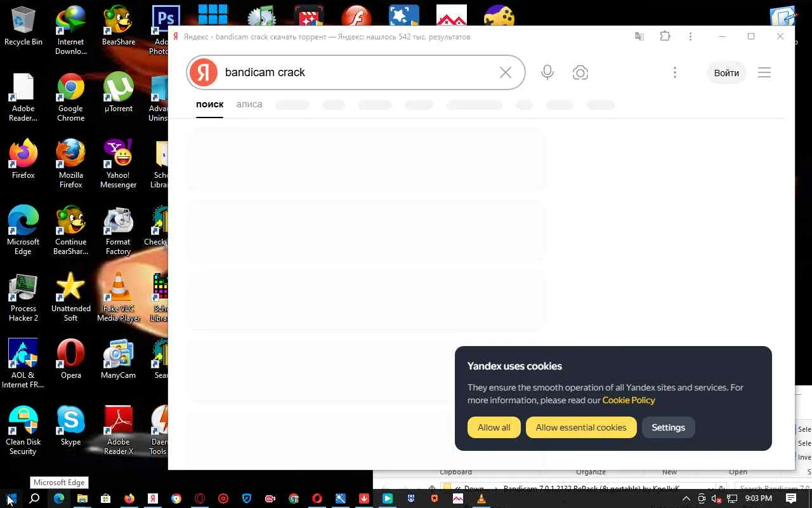This screenshot has width=812, height=508.
Task: Open the Action Center notifications icon
Action: click(791, 498)
